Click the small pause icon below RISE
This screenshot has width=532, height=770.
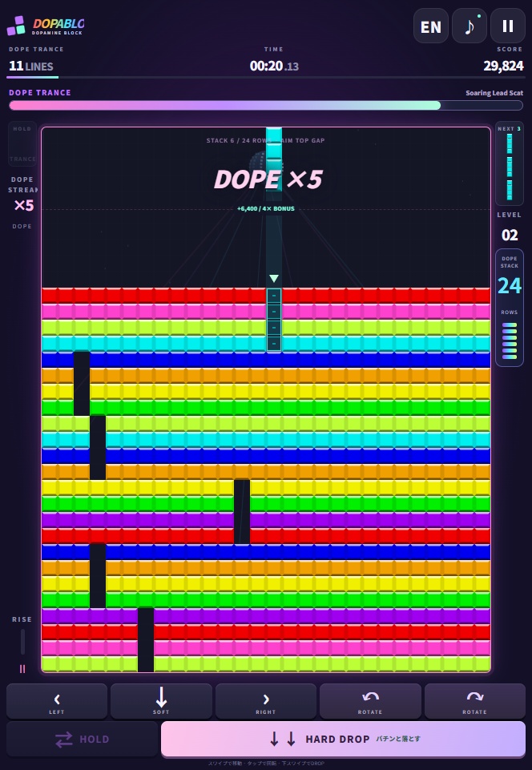coord(22,669)
